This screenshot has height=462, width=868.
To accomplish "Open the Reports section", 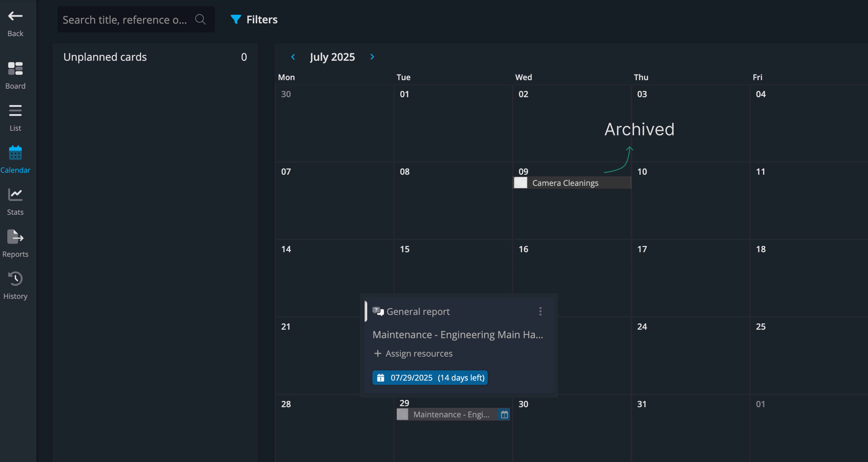I will point(15,243).
